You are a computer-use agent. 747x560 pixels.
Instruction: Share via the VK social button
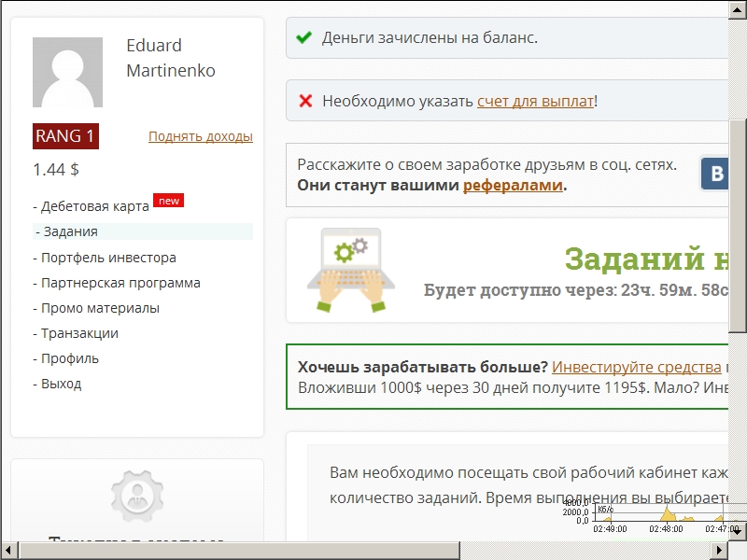(714, 174)
